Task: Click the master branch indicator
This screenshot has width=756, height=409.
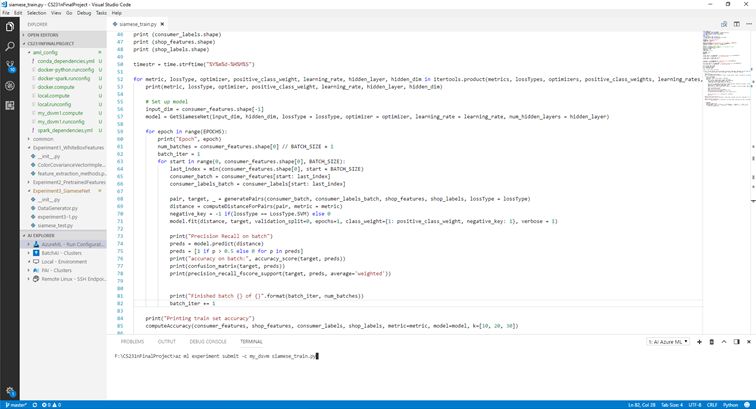Action: click(x=15, y=405)
